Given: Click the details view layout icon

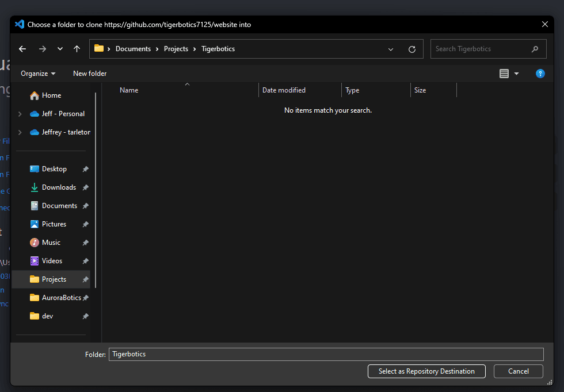Looking at the screenshot, I should pos(505,74).
